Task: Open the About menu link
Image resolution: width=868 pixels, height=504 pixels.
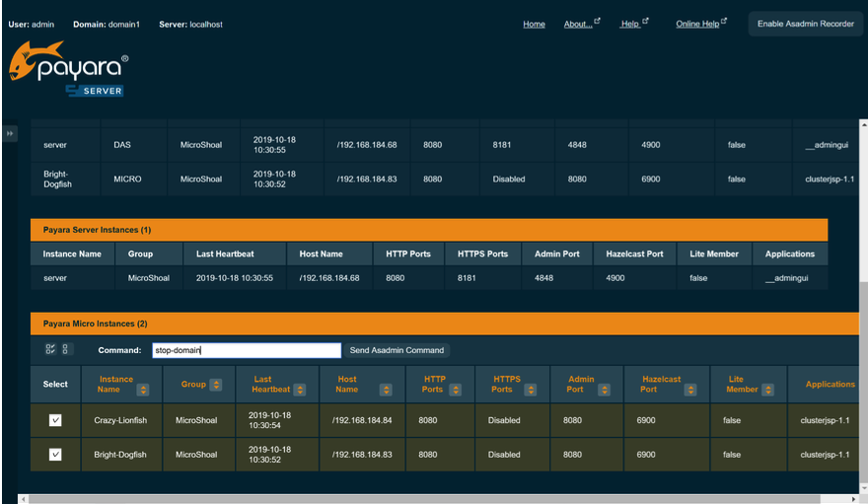Action: click(578, 24)
